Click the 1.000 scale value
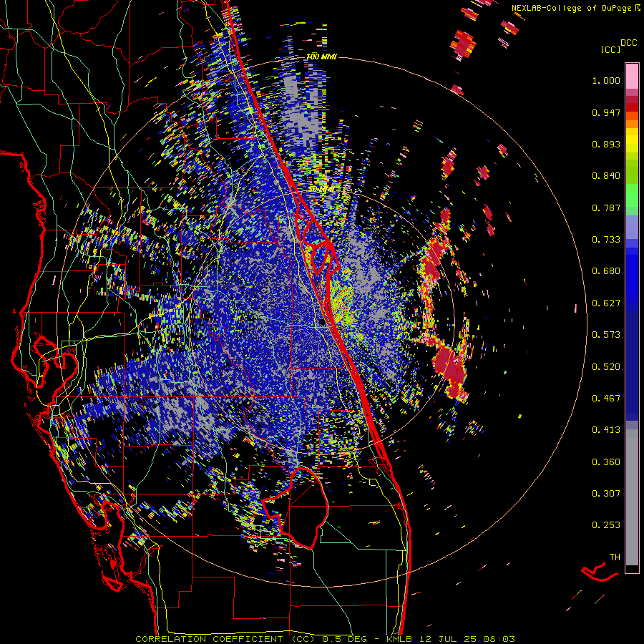Image resolution: width=644 pixels, height=644 pixels. [606, 80]
